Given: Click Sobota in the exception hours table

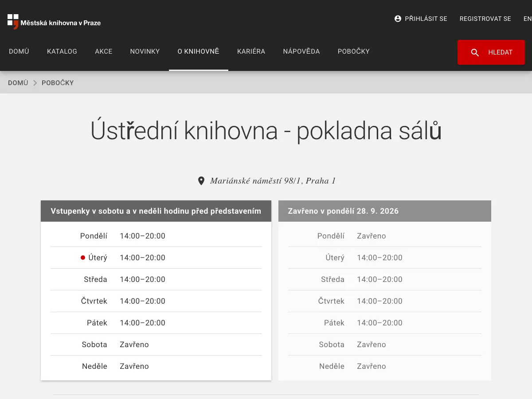Looking at the screenshot, I should tap(332, 344).
